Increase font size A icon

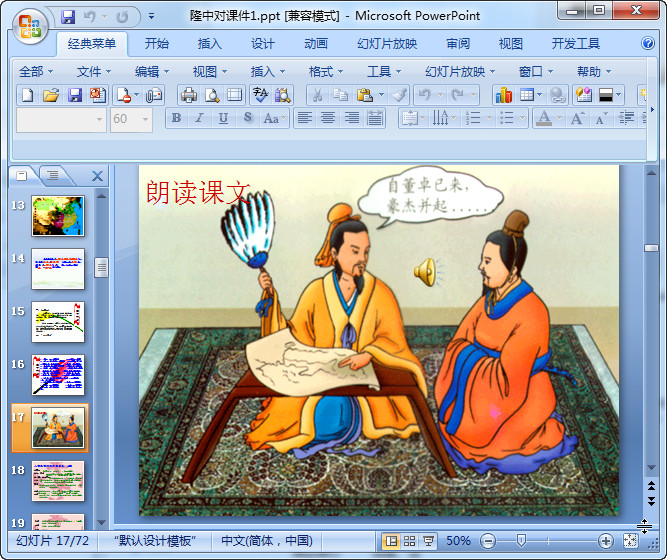(577, 118)
